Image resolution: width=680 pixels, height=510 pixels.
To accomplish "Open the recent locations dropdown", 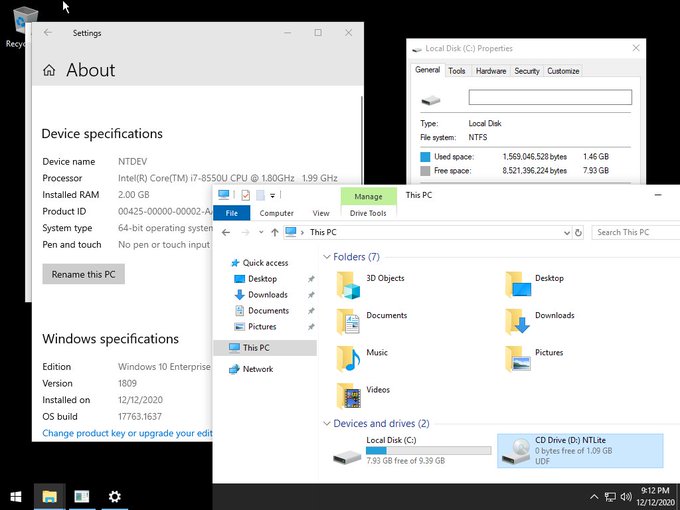I will [x=261, y=232].
